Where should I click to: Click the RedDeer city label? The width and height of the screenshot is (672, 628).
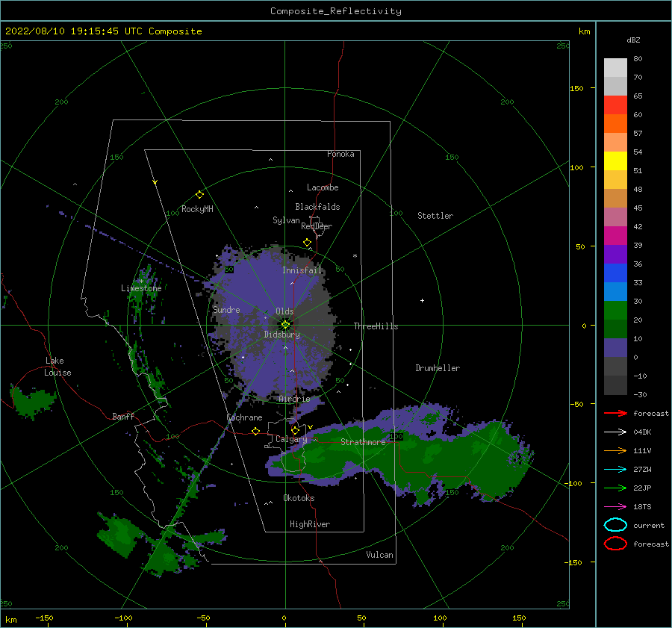point(317,226)
